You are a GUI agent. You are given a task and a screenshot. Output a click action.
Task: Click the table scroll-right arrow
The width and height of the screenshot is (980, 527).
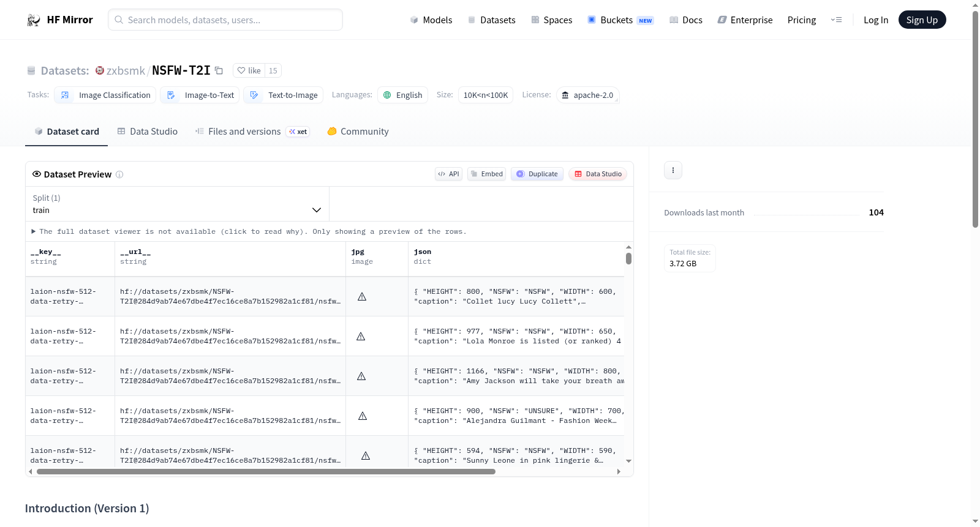619,472
